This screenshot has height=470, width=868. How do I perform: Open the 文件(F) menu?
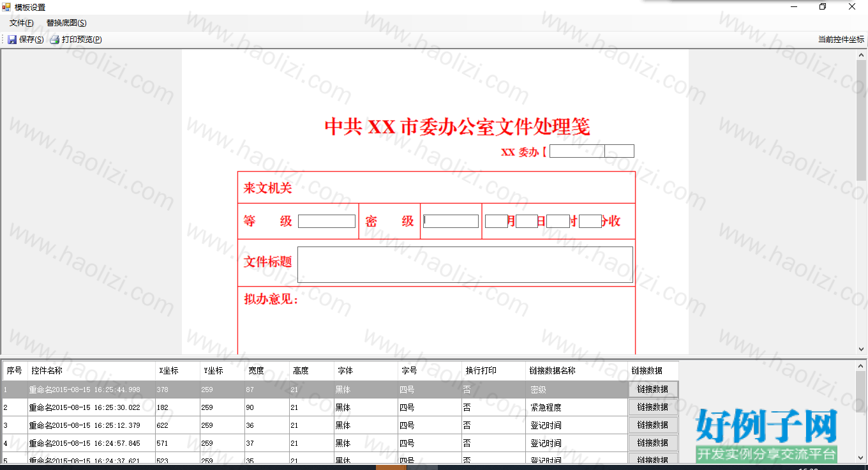tap(22, 23)
